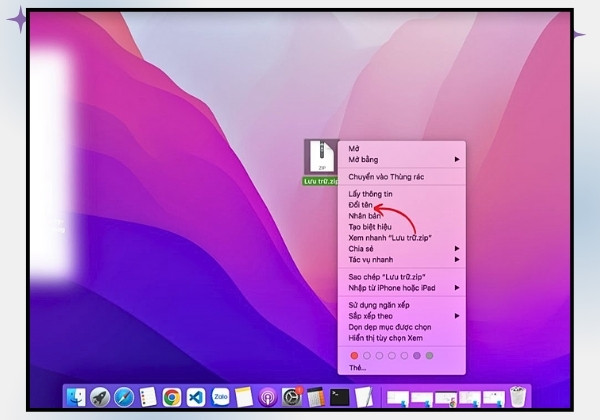Open the Zalo app in Dock
The height and width of the screenshot is (420, 600).
coord(220,397)
